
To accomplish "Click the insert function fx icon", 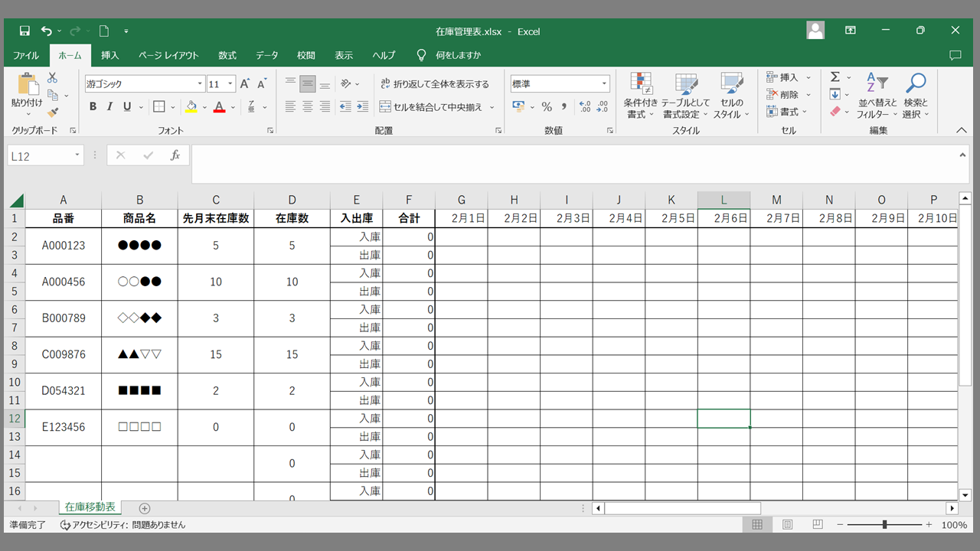I will point(175,155).
